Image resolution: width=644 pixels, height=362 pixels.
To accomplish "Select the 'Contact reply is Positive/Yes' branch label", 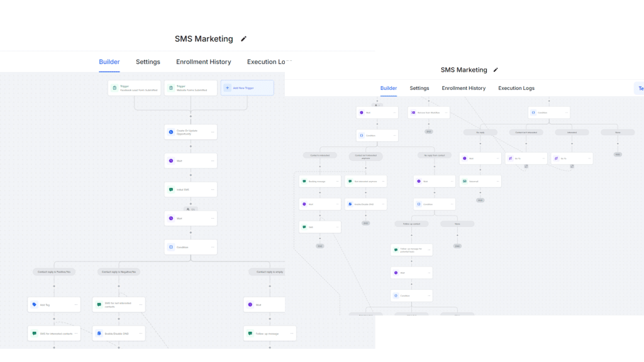I will click(54, 271).
